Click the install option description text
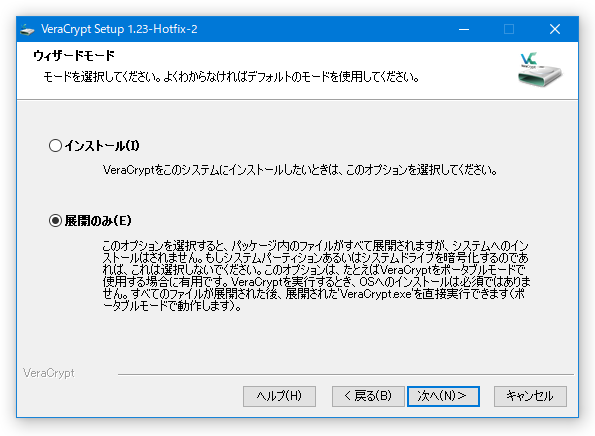This screenshot has width=595, height=436. click(300, 170)
